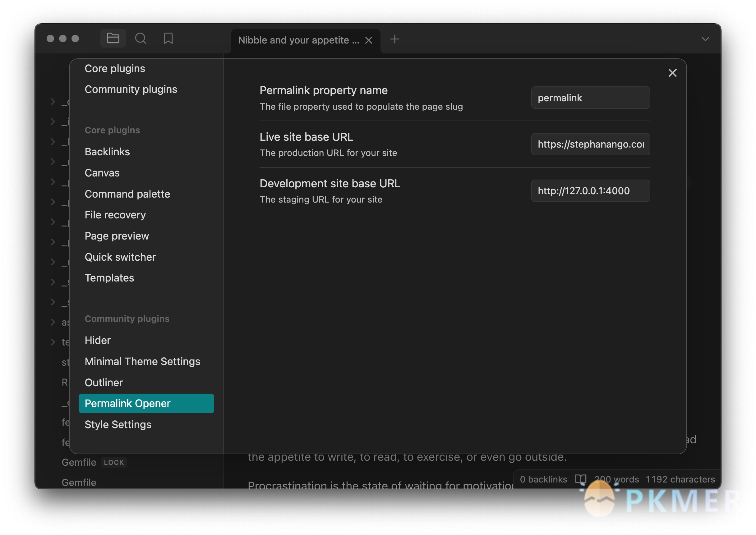Select Outliner community plugin
The height and width of the screenshot is (535, 756).
(103, 382)
